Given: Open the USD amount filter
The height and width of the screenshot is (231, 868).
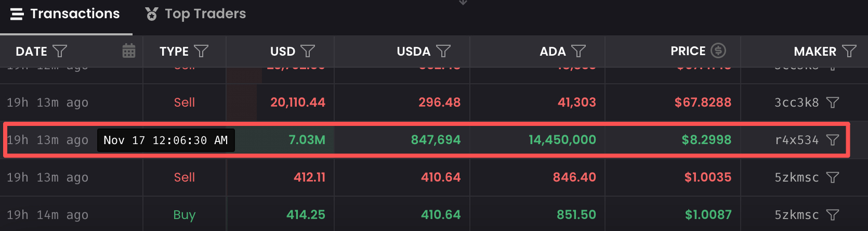Looking at the screenshot, I should click(308, 51).
